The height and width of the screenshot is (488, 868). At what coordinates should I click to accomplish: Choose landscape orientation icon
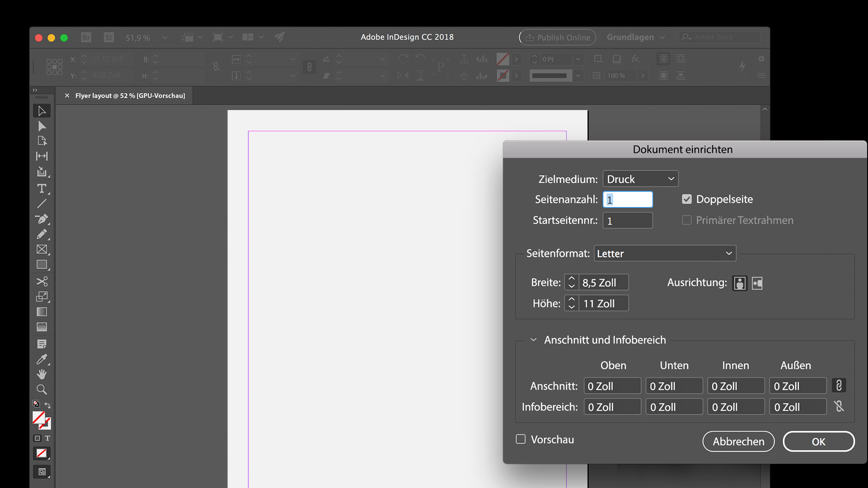coord(758,283)
